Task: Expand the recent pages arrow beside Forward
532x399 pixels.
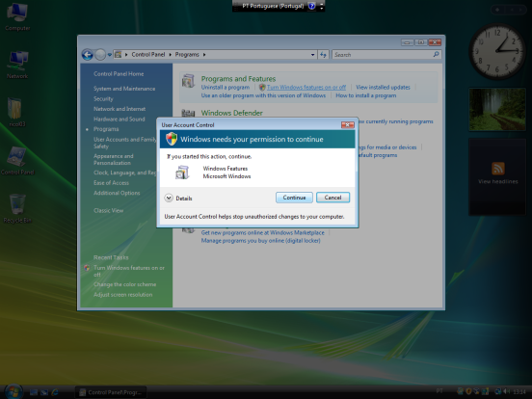Action: point(110,55)
